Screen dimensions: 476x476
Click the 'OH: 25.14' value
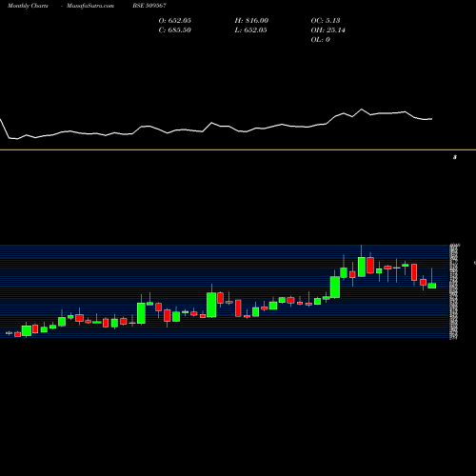328,30
